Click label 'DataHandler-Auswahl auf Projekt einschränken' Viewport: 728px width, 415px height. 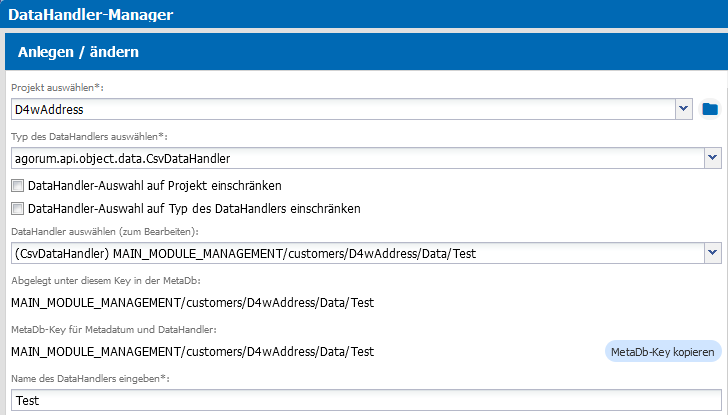click(155, 186)
